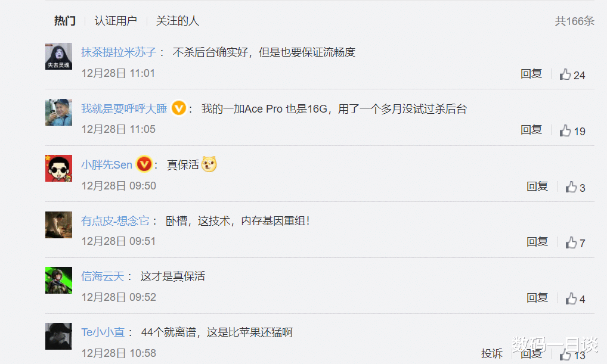The image size is (607, 364).
Task: Click the 投诉 link at bottom right
Action: [x=491, y=354]
